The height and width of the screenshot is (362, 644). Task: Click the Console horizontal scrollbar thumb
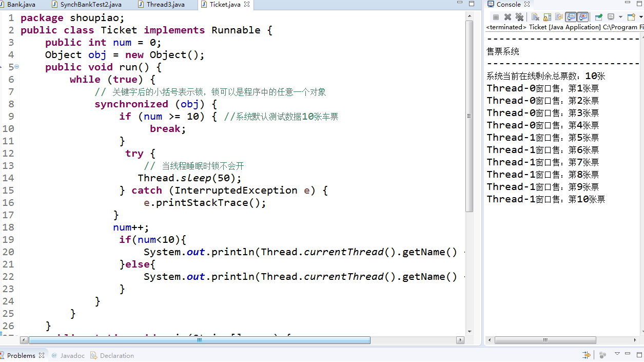[545, 340]
